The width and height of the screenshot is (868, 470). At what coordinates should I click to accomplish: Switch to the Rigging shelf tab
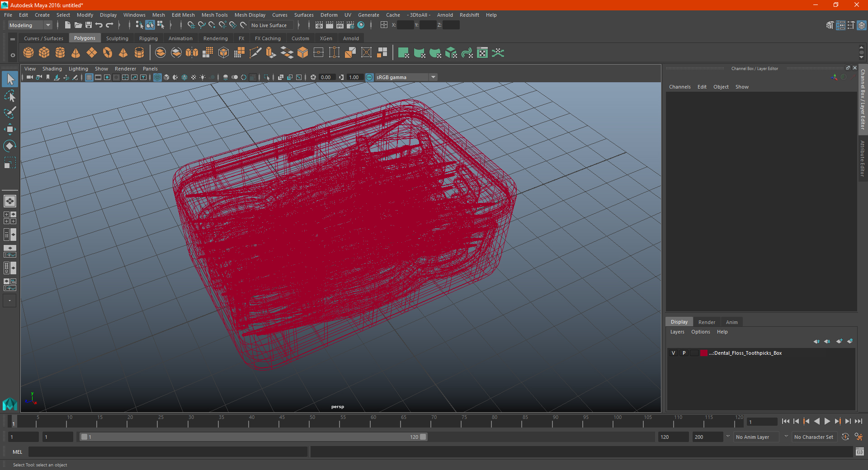148,38
